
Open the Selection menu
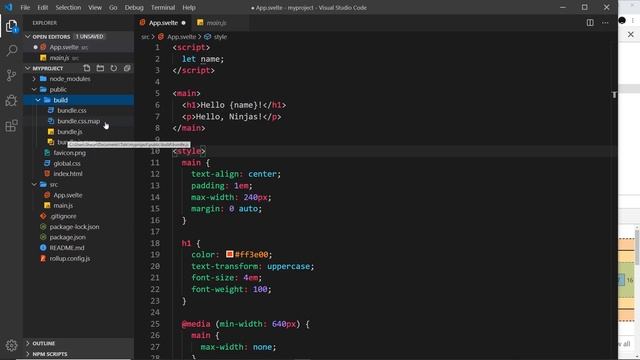click(68, 7)
